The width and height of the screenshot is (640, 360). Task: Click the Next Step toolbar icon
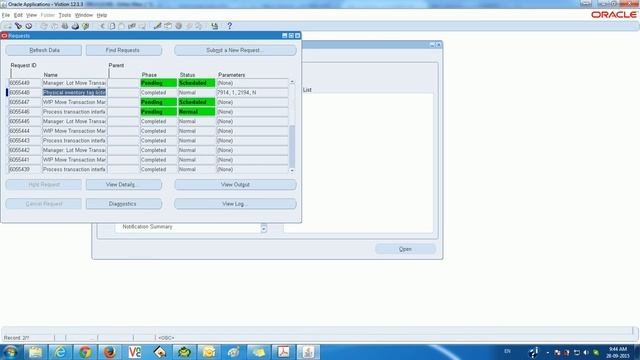point(54,26)
